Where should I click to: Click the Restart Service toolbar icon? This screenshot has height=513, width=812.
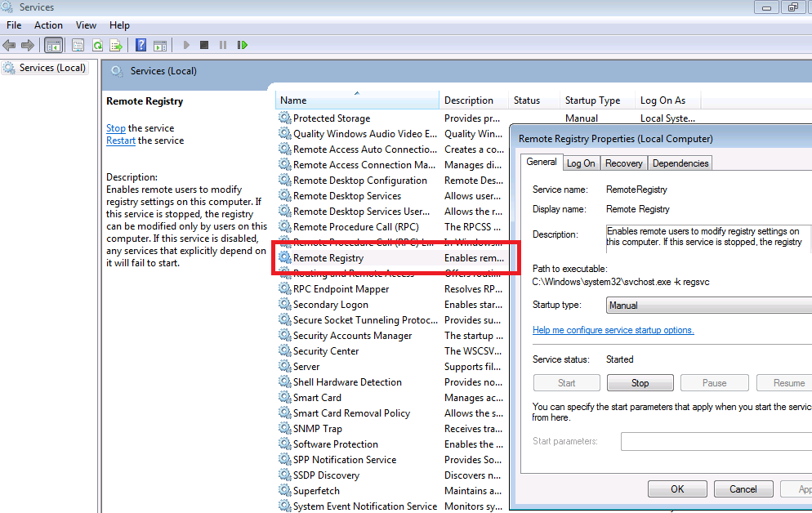[242, 45]
